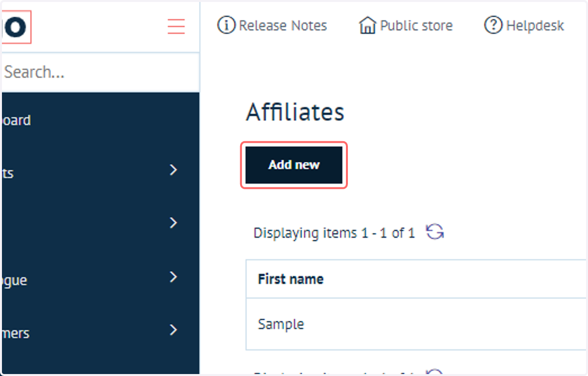Click 'Displaying items 1 - 1 of 1' text
The height and width of the screenshot is (376, 588).
(x=334, y=232)
